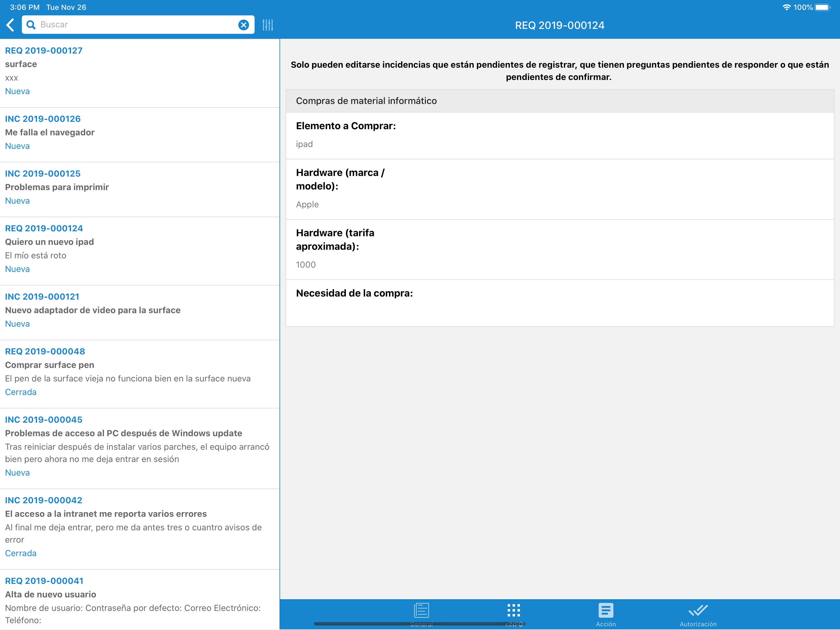This screenshot has width=840, height=630.
Task: Open ticket REQ 2019-000127
Action: click(140, 73)
